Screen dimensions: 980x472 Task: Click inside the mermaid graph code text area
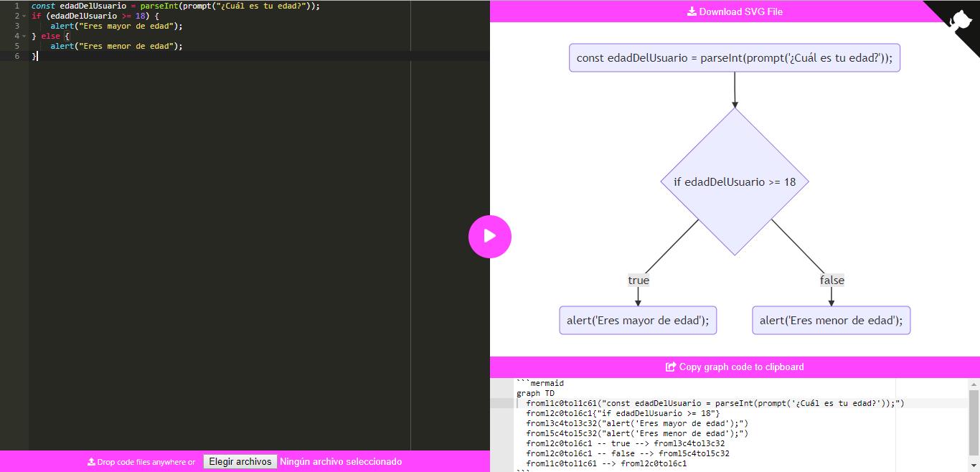[717, 423]
